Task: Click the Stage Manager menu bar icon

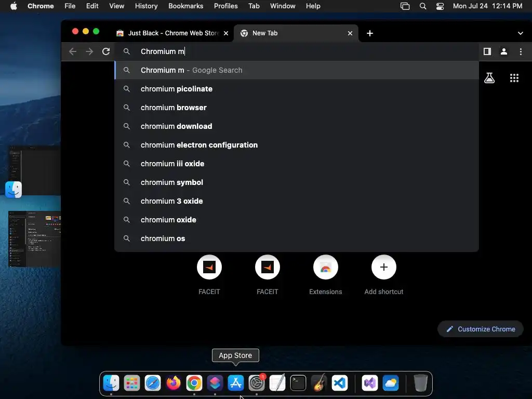Action: click(x=405, y=6)
